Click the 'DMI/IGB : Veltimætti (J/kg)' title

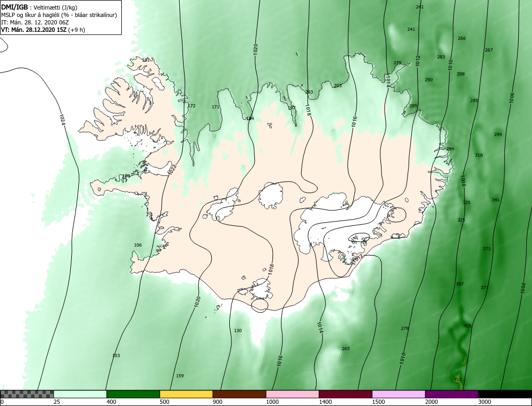40,7
